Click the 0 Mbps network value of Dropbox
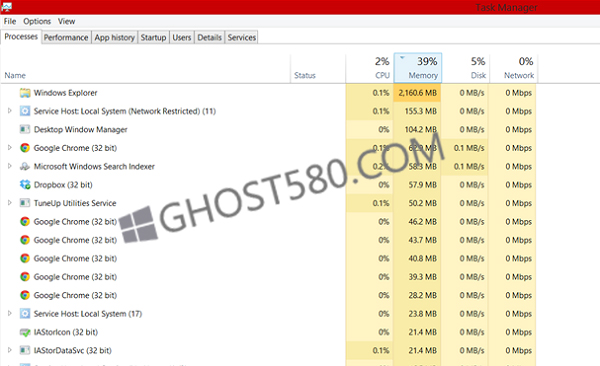The image size is (600, 366). click(518, 185)
